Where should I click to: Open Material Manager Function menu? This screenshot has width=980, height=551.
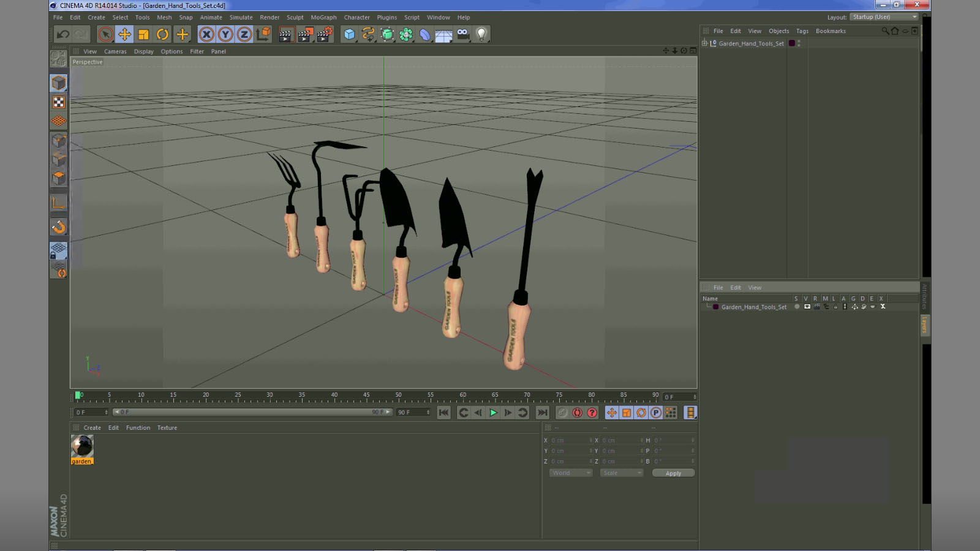tap(138, 428)
